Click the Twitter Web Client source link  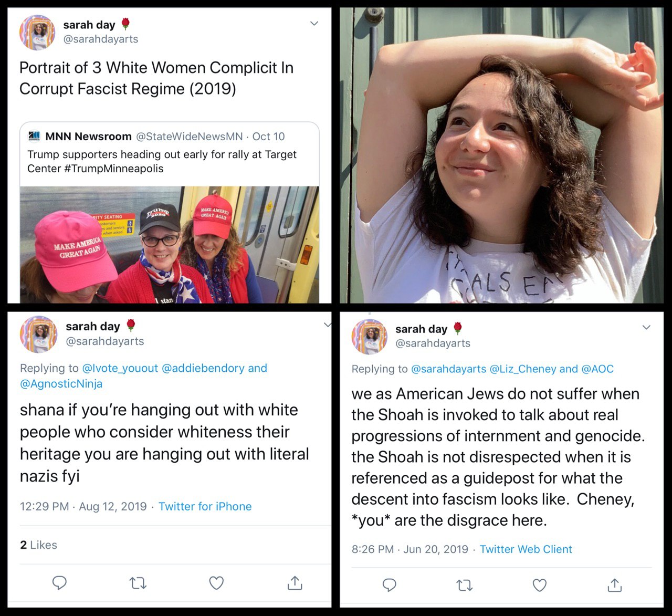click(526, 549)
